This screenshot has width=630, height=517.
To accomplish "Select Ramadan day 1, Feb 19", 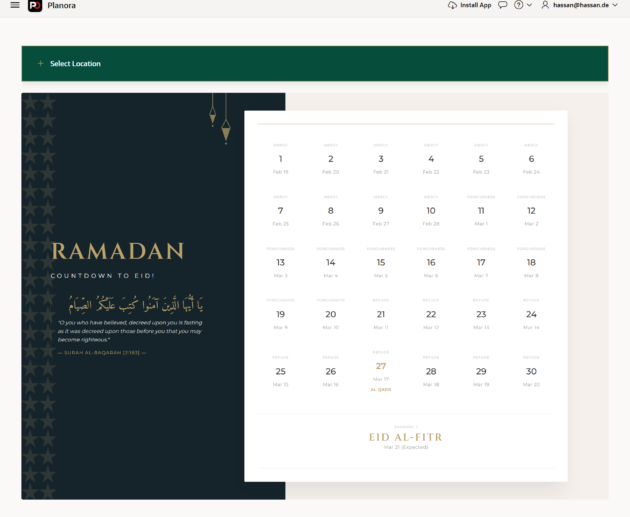I will click(x=280, y=159).
